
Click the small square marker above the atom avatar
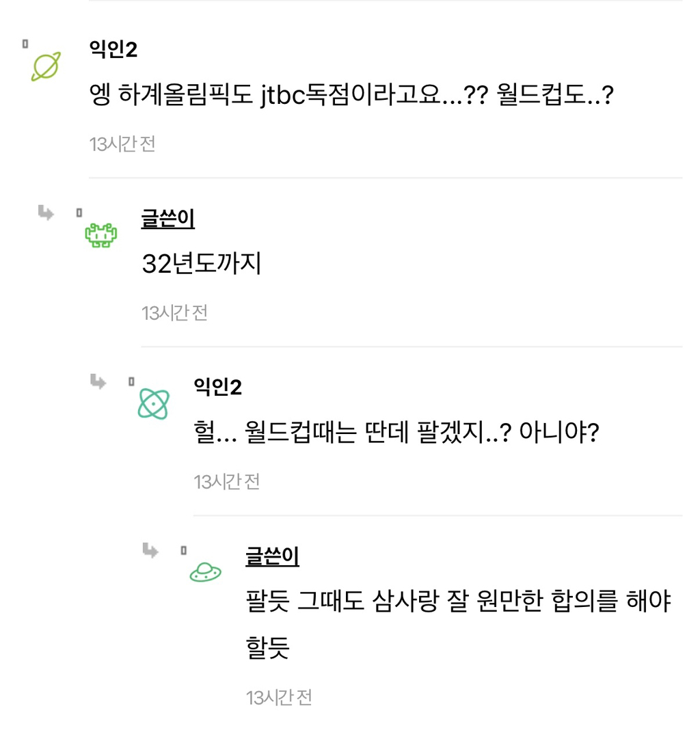tap(131, 381)
